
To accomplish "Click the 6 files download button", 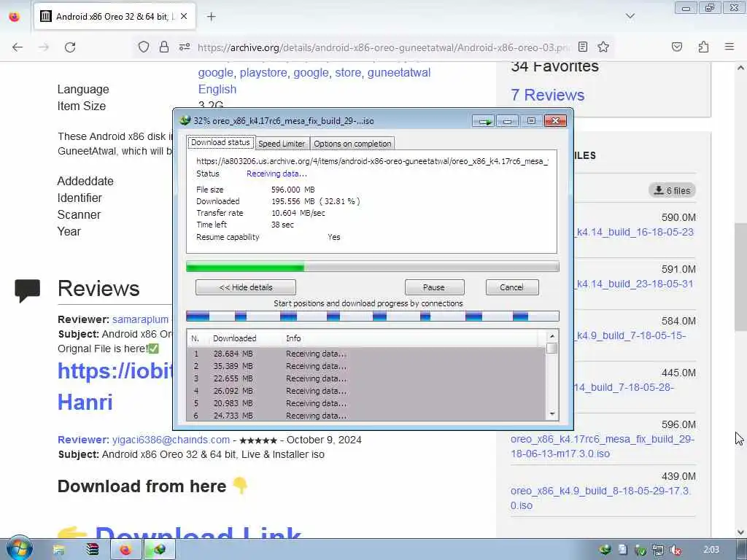I will pos(672,190).
